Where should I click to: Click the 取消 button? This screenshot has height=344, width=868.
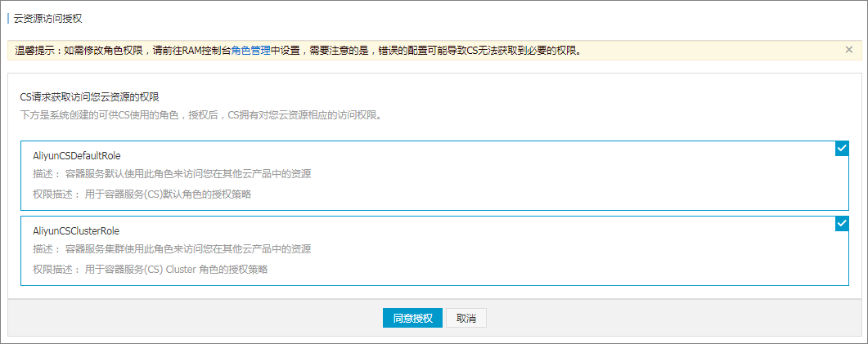pyautogui.click(x=466, y=318)
